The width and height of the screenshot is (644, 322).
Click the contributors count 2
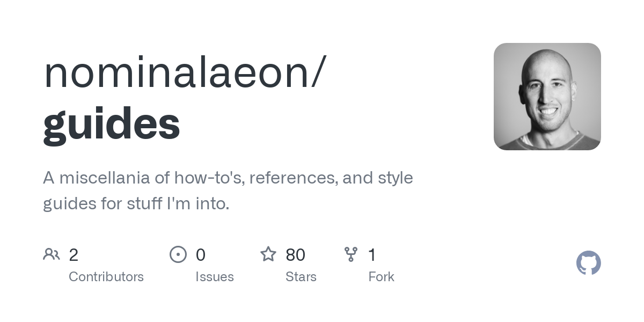click(x=74, y=254)
